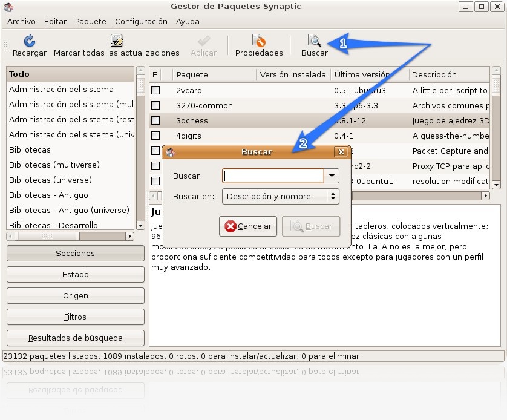Click the Filtros button
The width and height of the screenshot is (507, 420).
click(x=76, y=317)
